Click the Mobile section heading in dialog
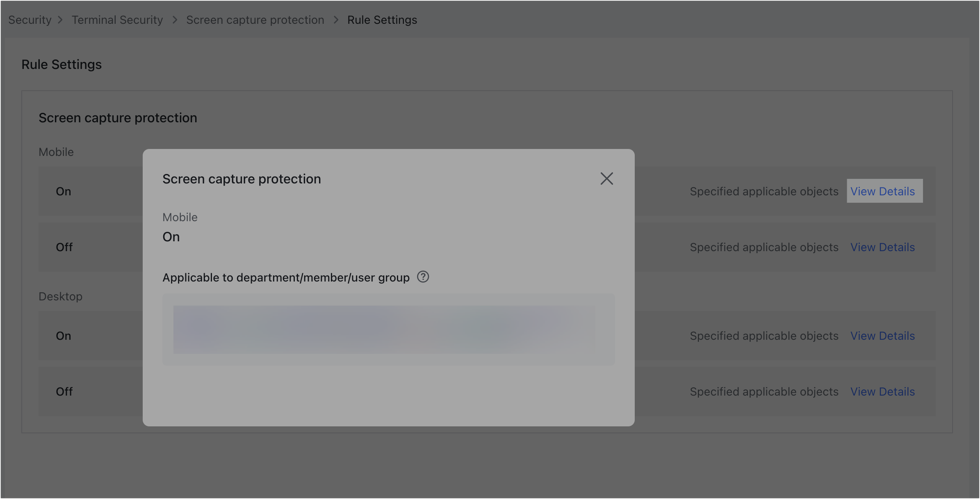Screen dimensions: 980x499 180,217
